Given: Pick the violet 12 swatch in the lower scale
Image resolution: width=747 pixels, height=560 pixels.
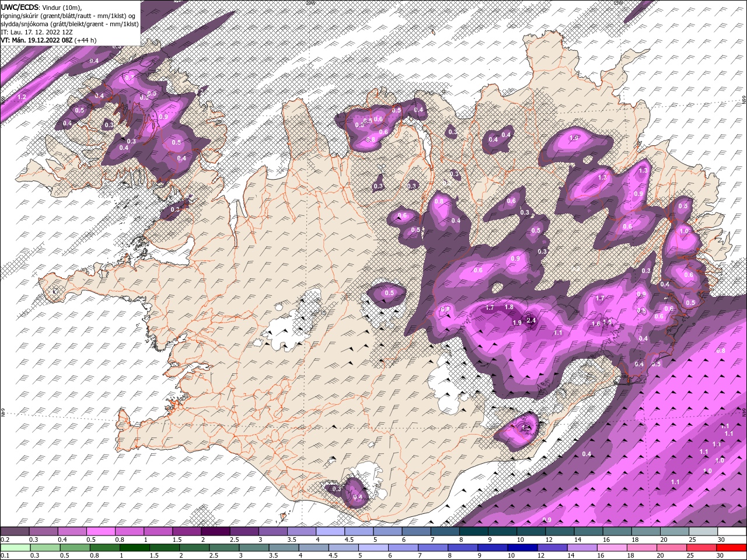Looking at the screenshot, I should 552,548.
